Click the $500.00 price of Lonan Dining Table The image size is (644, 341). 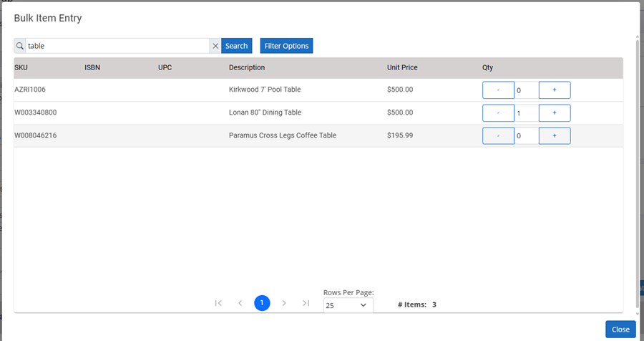(400, 112)
